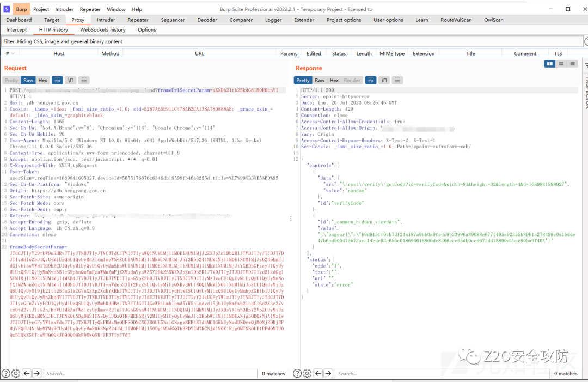Switch to the Sequencer tab

point(173,20)
